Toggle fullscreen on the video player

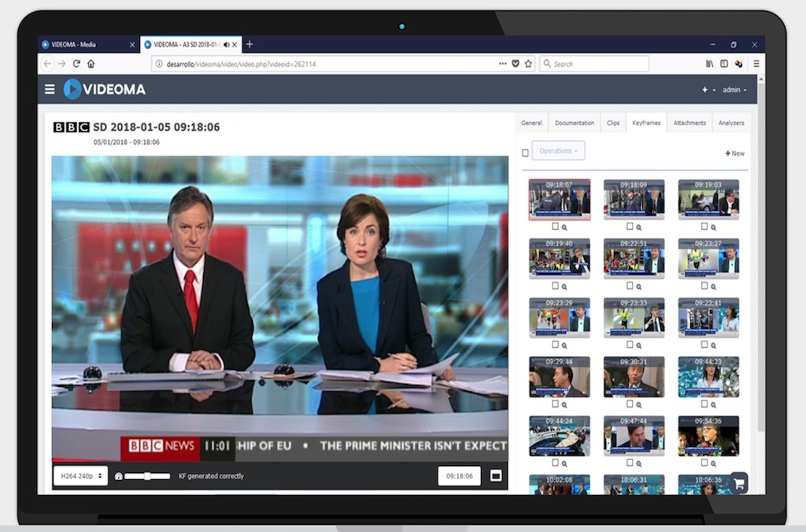496,475
